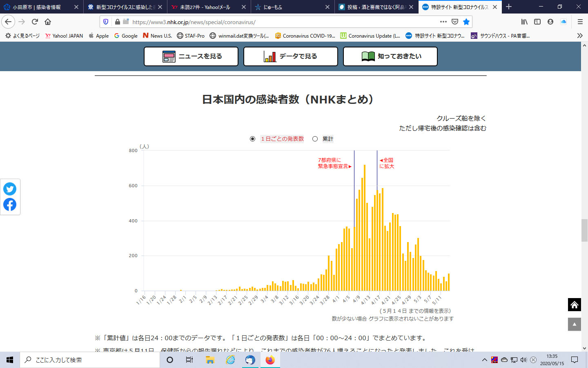Open Firefox account icon
The height and width of the screenshot is (368, 588).
(550, 22)
